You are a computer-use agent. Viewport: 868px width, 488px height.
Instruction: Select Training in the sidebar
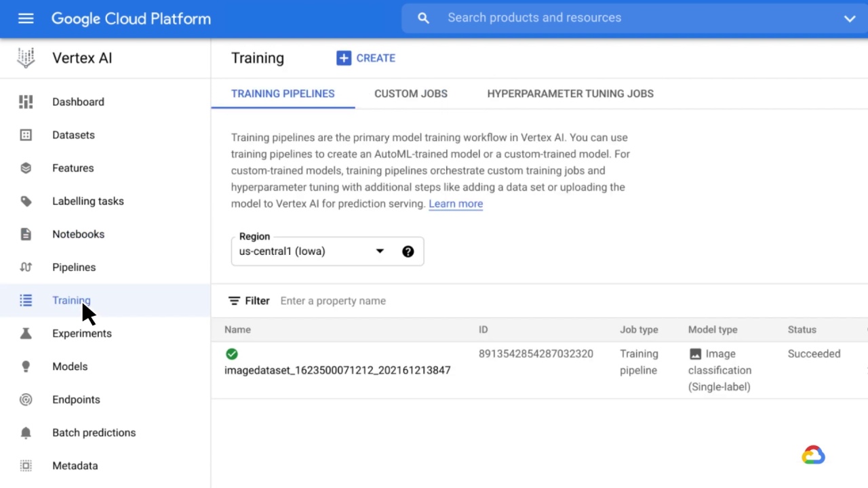click(x=105, y=300)
